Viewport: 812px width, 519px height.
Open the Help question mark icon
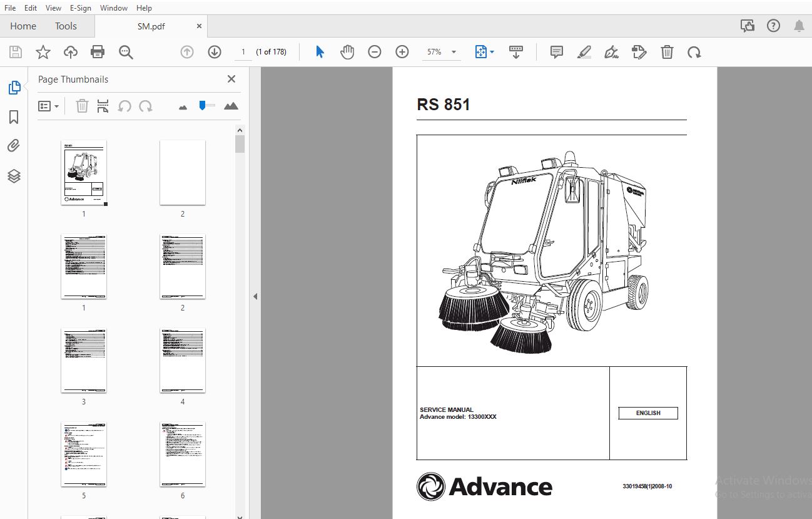pyautogui.click(x=773, y=26)
